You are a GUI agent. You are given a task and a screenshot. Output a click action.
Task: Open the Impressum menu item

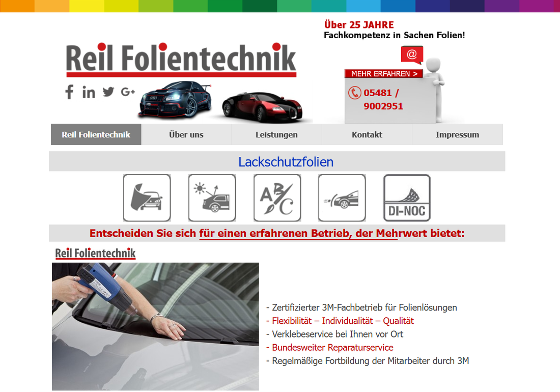click(x=458, y=134)
